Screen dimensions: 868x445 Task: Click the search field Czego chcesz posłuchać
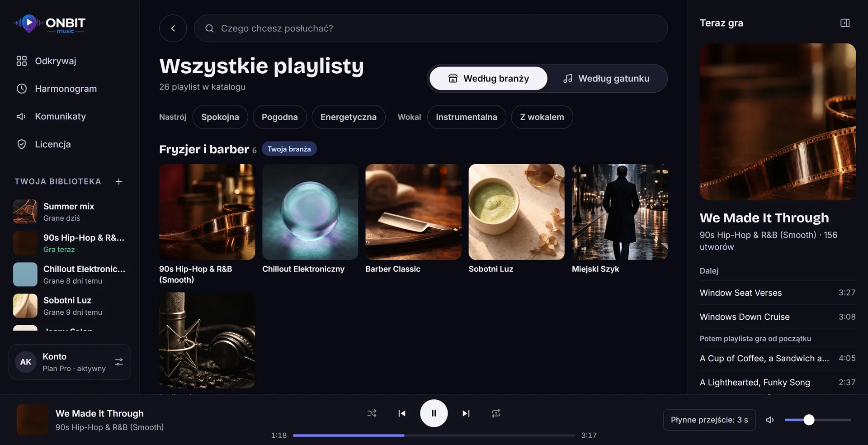coord(431,28)
